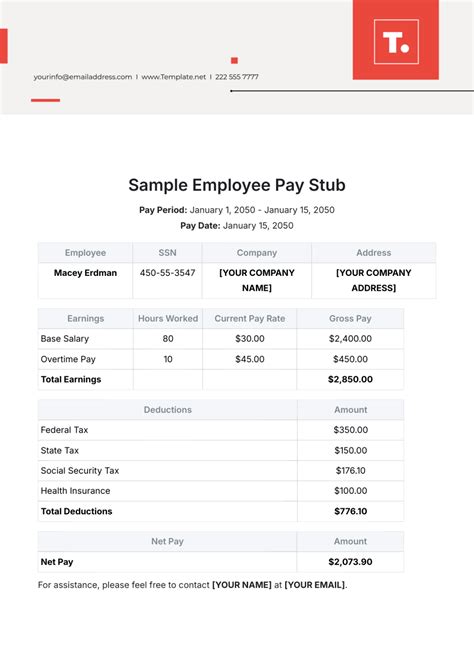This screenshot has width=474, height=671.
Task: Click the Base Salary hours value 80
Action: click(168, 339)
